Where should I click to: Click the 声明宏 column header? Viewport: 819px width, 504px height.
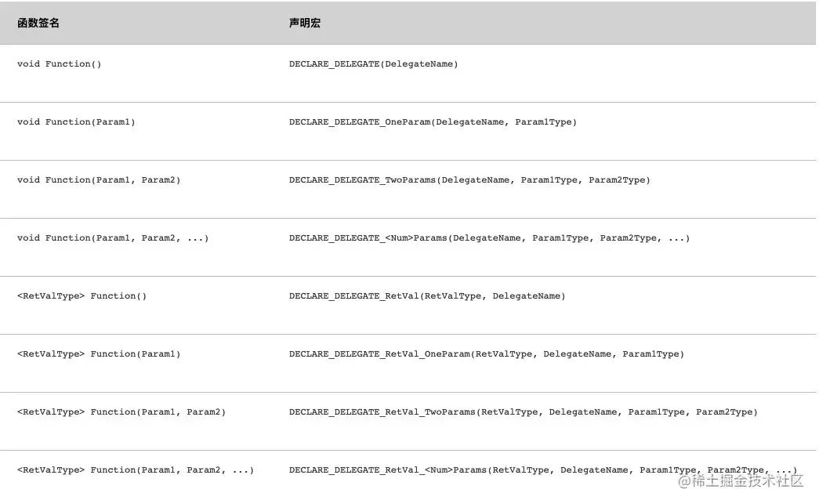(x=305, y=23)
